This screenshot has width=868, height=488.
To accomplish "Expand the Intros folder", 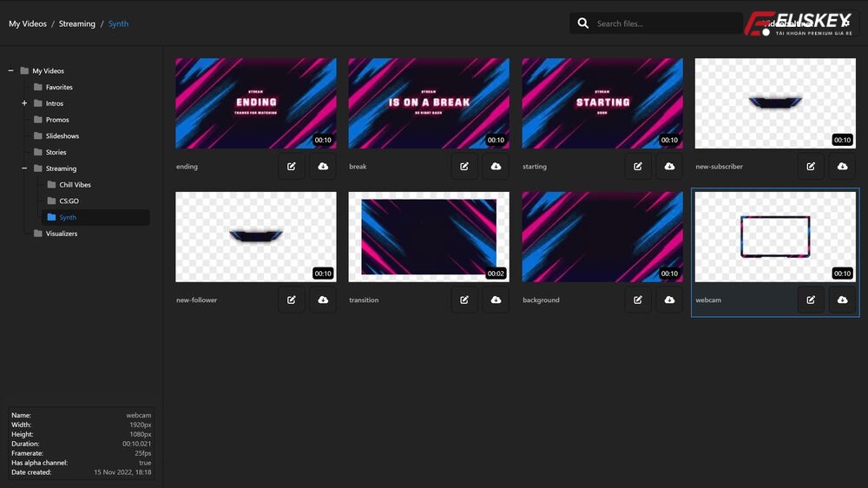I will click(24, 103).
